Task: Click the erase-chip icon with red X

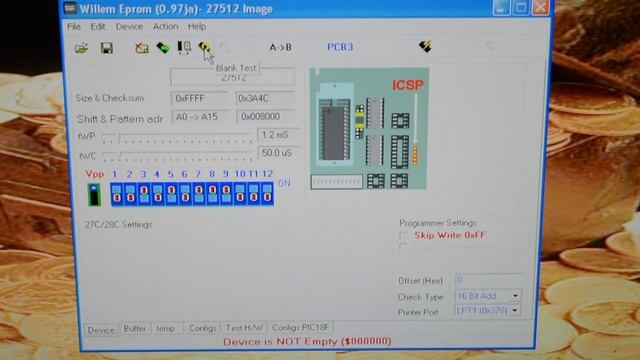Action: [x=142, y=48]
